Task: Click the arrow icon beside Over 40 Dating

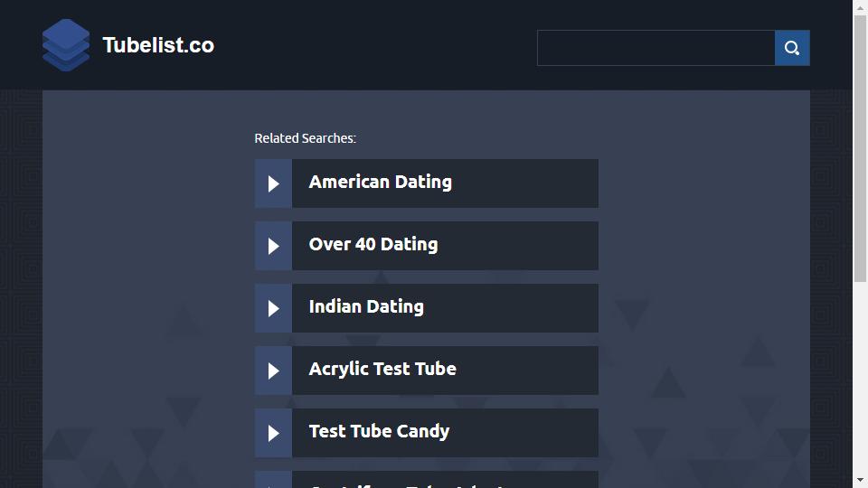Action: click(273, 246)
